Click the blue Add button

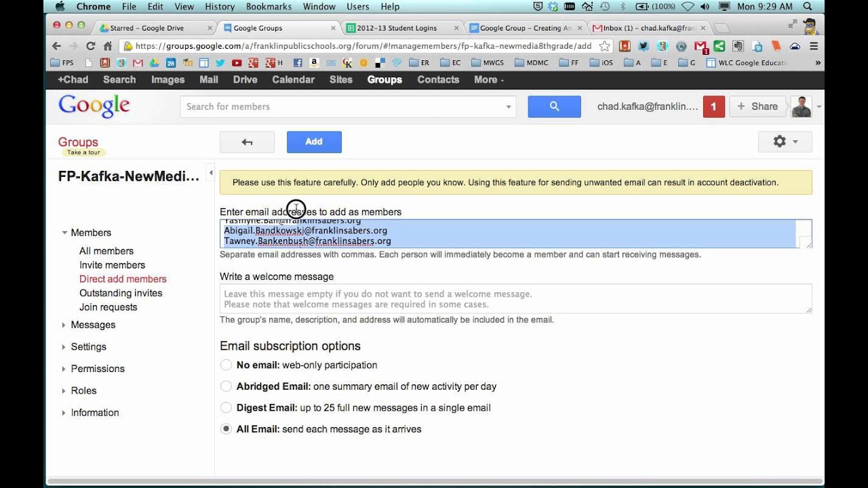tap(314, 142)
